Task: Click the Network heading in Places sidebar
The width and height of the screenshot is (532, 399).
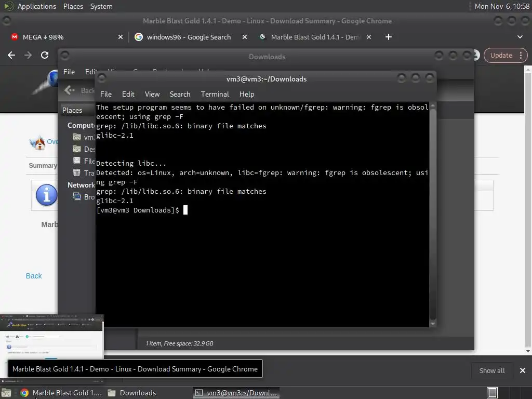Action: (81, 185)
